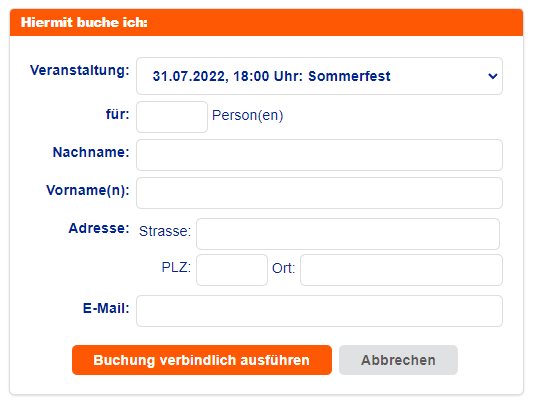Cancel with the Abbrechen button

click(398, 360)
